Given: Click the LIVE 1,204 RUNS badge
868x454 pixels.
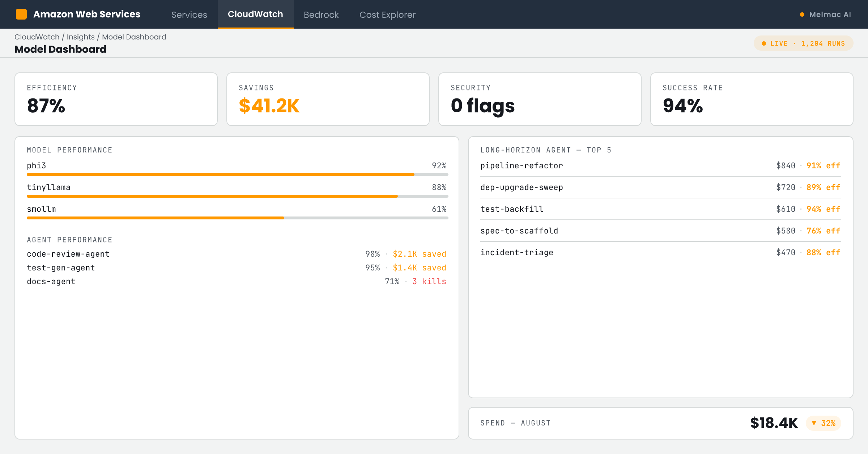Looking at the screenshot, I should tap(803, 43).
